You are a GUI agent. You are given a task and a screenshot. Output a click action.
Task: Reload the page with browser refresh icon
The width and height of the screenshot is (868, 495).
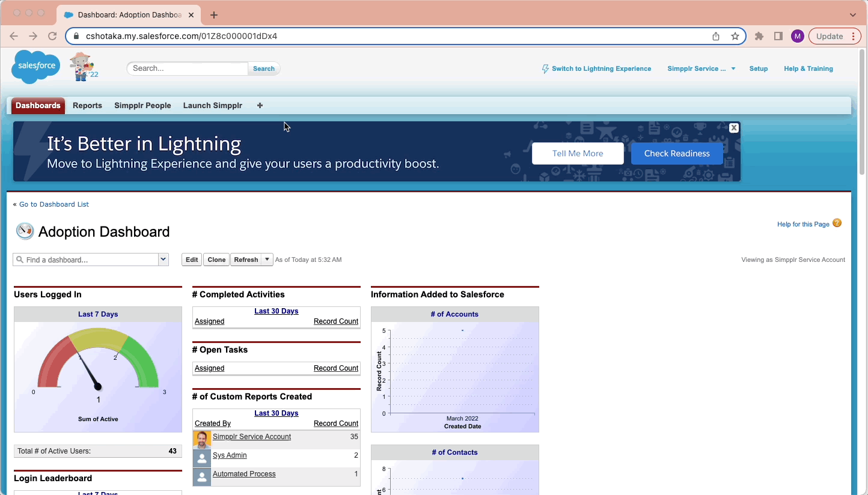click(52, 36)
